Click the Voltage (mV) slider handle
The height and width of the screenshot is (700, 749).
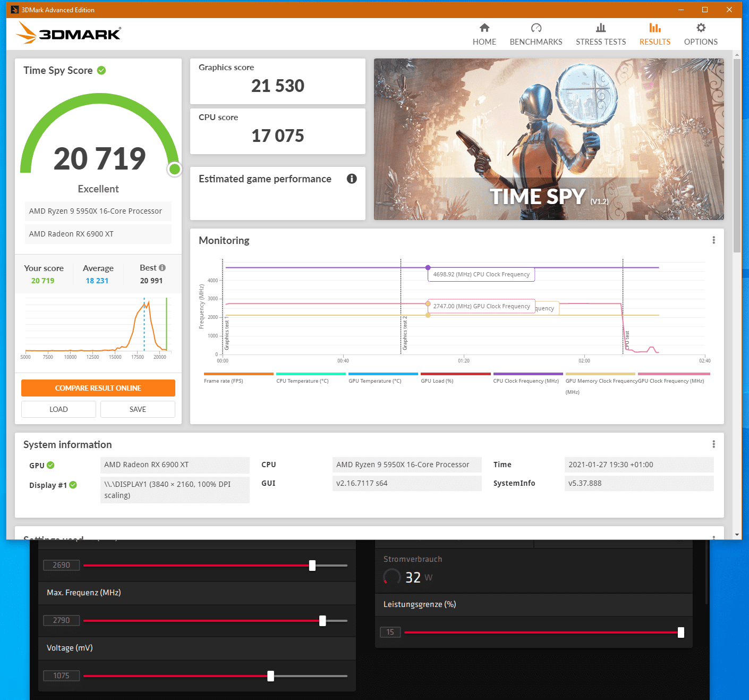pyautogui.click(x=271, y=676)
